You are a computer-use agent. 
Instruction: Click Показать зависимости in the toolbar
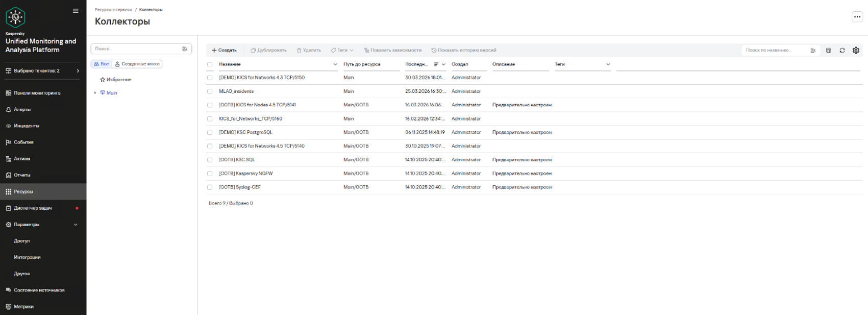point(392,50)
